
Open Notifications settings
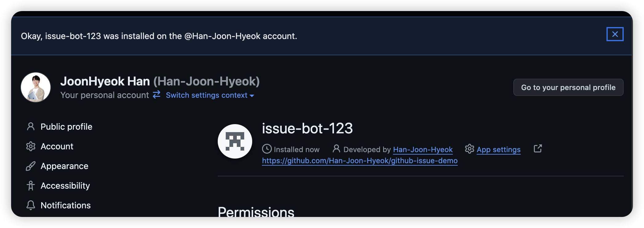66,205
